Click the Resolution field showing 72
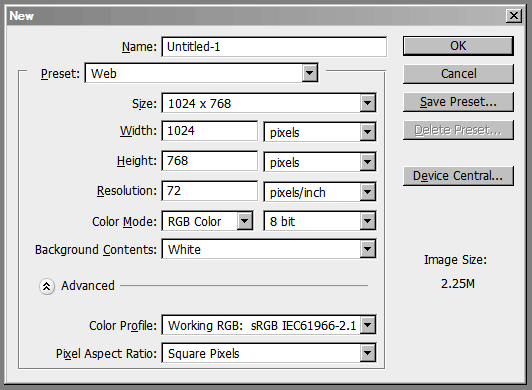 (x=209, y=191)
